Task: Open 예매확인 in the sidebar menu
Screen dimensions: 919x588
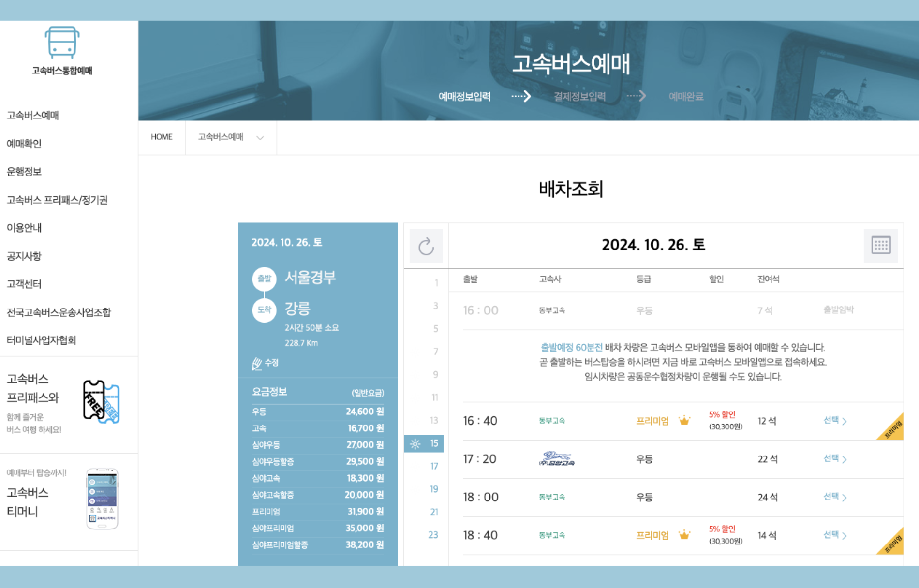Action: point(25,144)
